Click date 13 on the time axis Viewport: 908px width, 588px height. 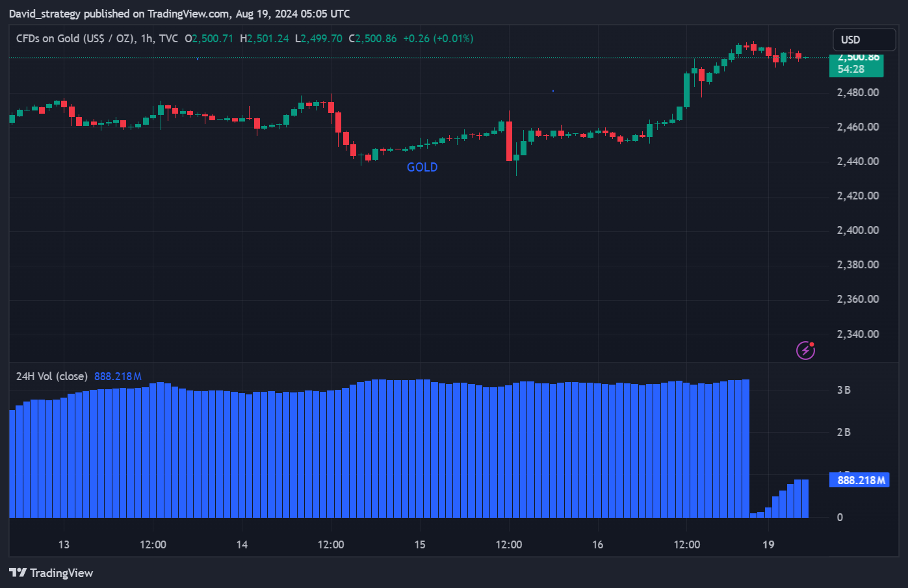(x=64, y=545)
